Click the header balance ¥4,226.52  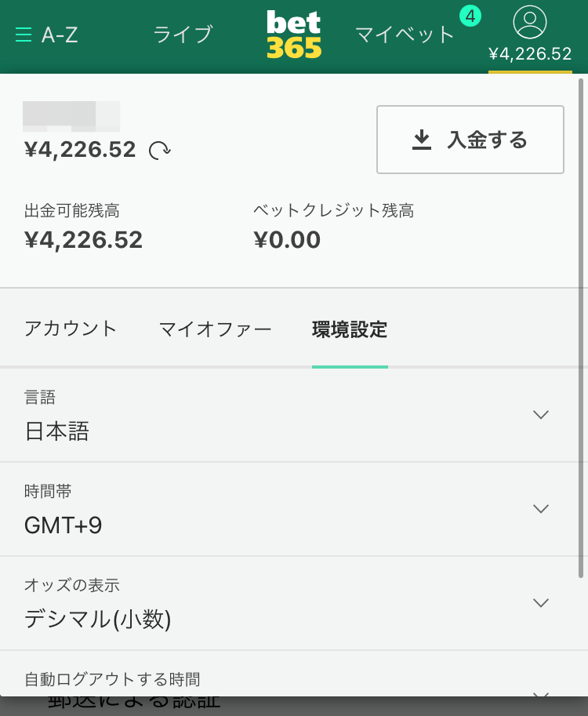point(530,54)
